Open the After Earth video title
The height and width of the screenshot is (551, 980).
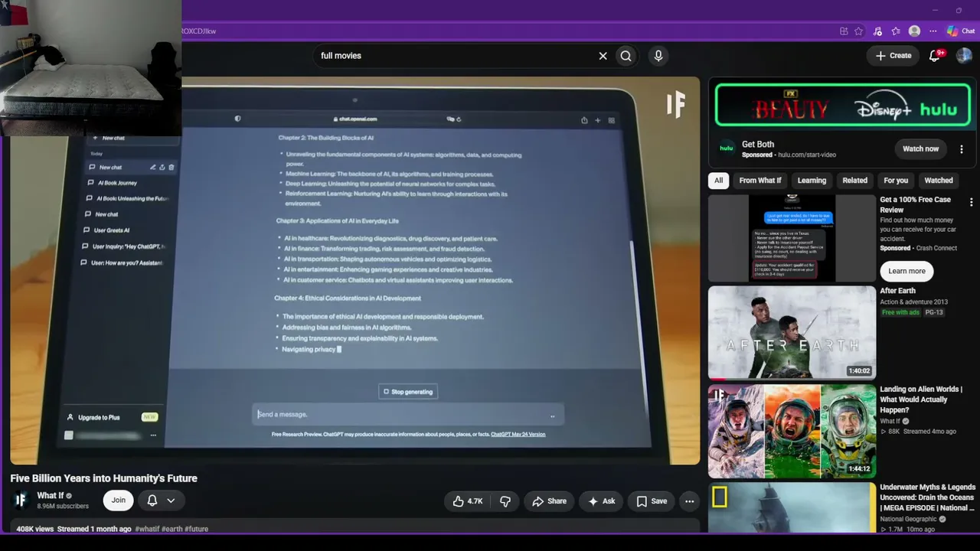tap(897, 291)
